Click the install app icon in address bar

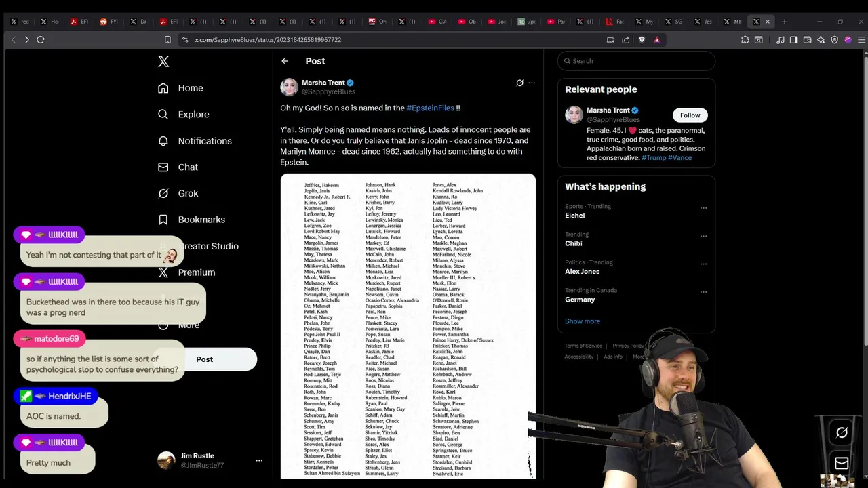[610, 40]
